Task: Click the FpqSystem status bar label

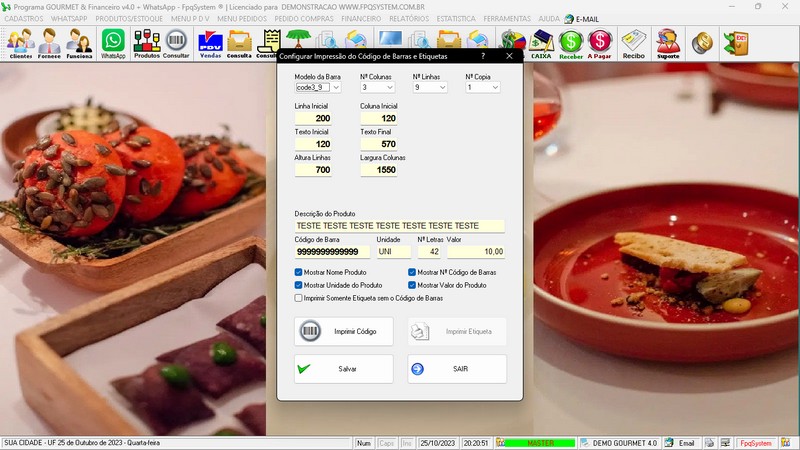Action: pos(756,443)
